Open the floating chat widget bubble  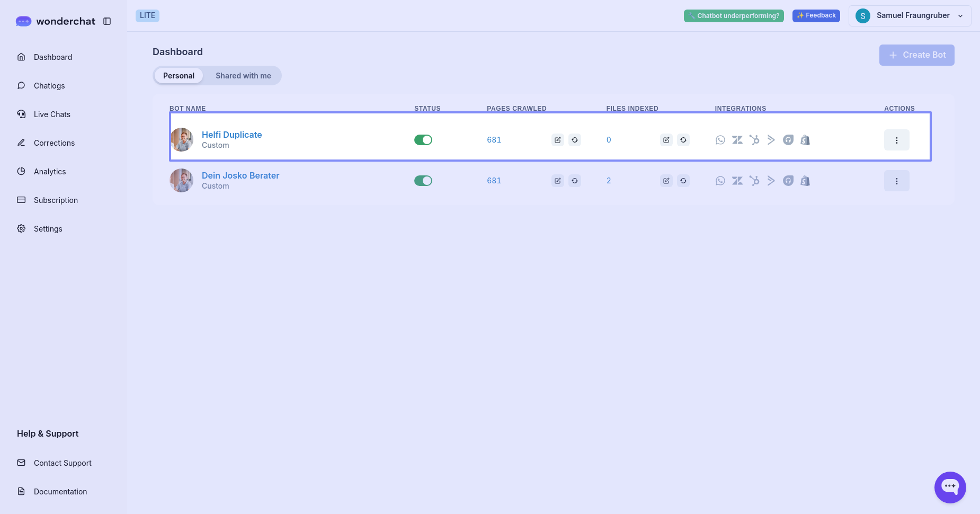click(950, 487)
